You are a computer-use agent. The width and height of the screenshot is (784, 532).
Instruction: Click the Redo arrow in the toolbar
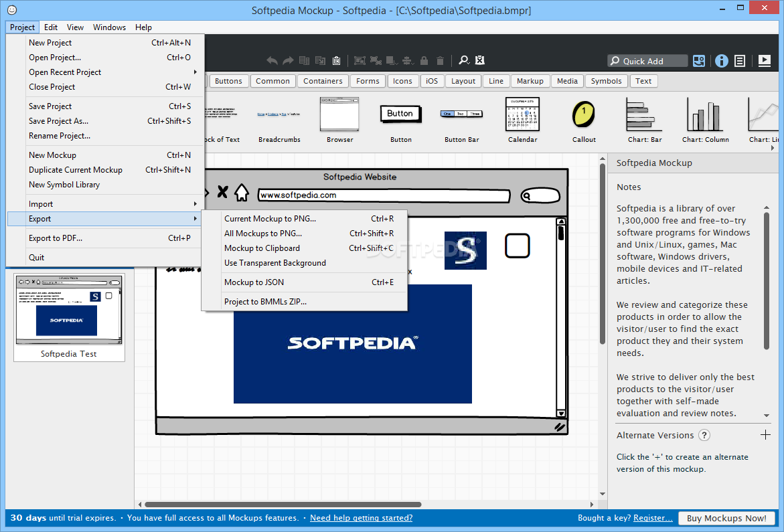tap(288, 60)
